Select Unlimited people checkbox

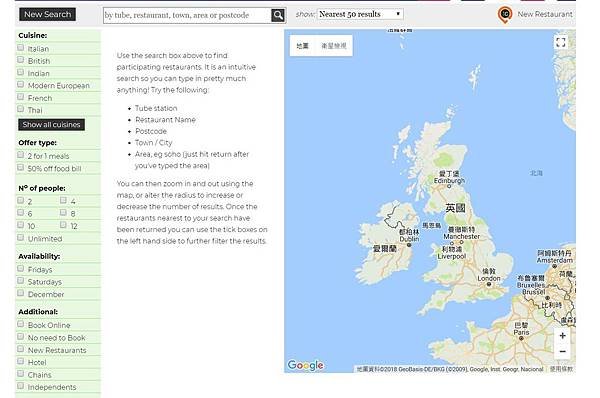pyautogui.click(x=21, y=238)
